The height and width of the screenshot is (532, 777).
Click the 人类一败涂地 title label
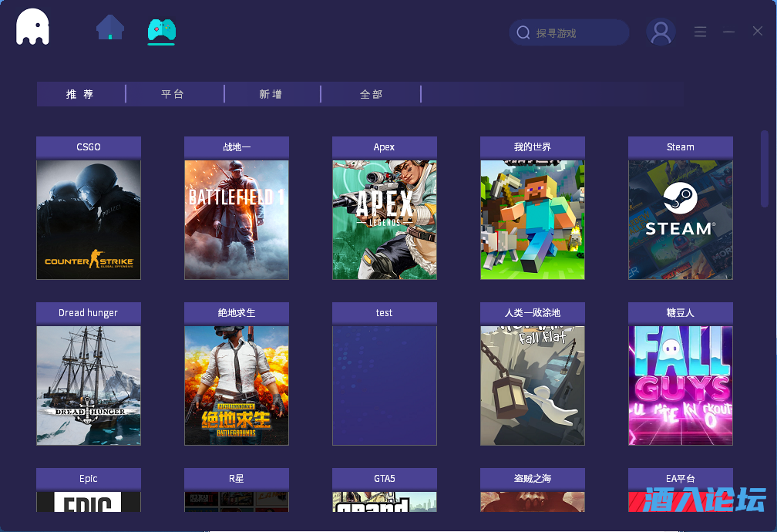(x=532, y=313)
